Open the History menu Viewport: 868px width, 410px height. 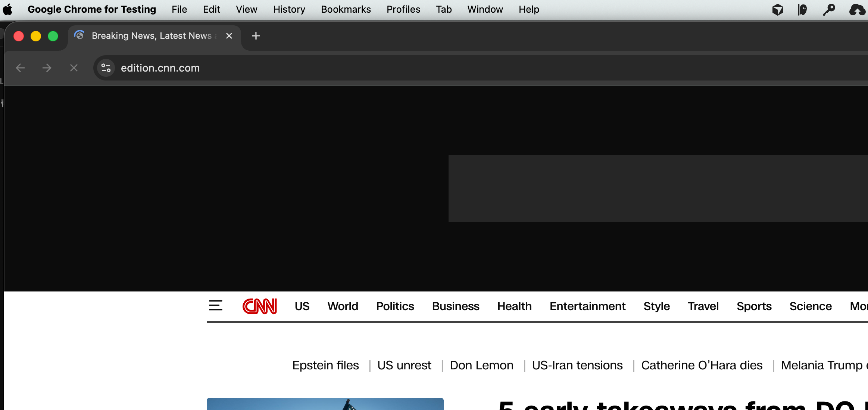point(289,9)
